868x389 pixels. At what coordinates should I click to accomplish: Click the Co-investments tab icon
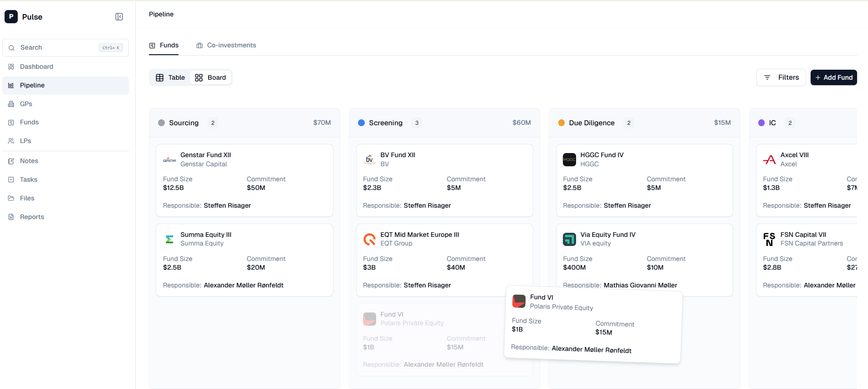199,46
